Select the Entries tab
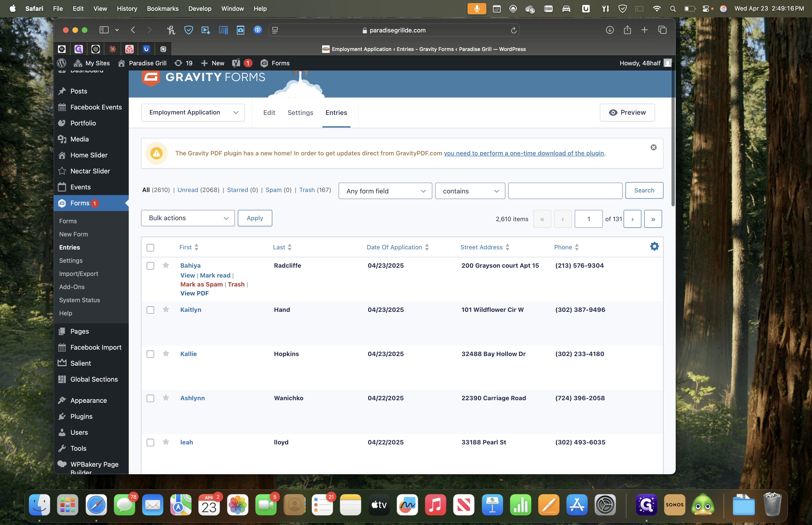 pyautogui.click(x=336, y=113)
